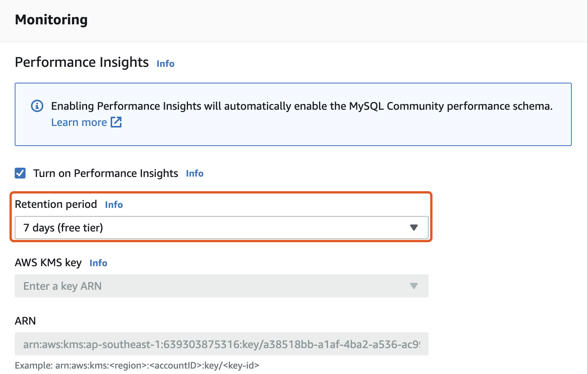Open the AWS KMS key Info link

[x=98, y=263]
